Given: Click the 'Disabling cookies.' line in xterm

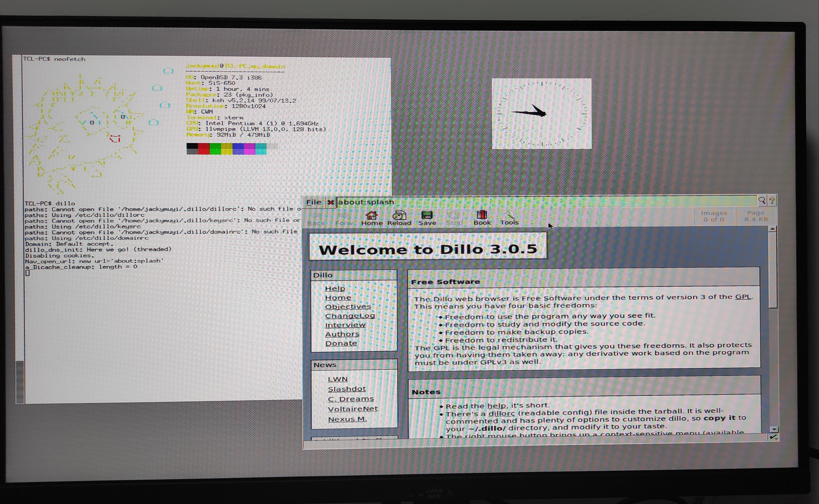Looking at the screenshot, I should point(60,255).
